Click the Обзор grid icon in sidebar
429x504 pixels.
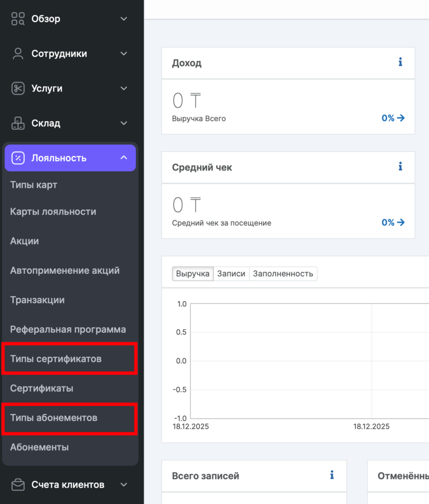coord(18,19)
